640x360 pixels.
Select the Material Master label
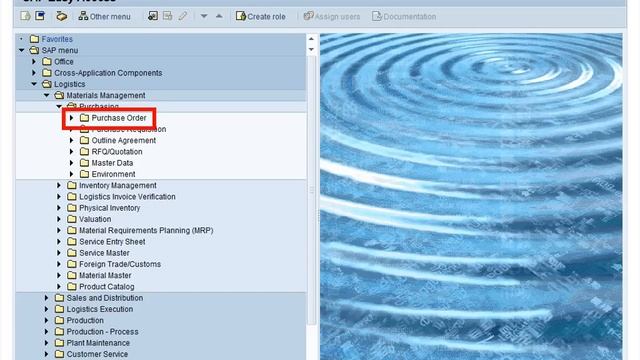(x=105, y=276)
